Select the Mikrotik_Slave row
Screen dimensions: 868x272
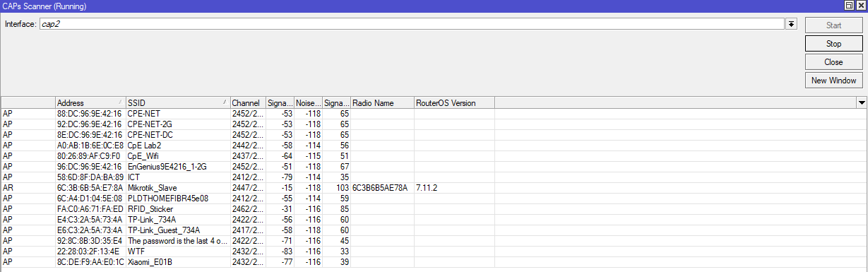[x=434, y=188]
